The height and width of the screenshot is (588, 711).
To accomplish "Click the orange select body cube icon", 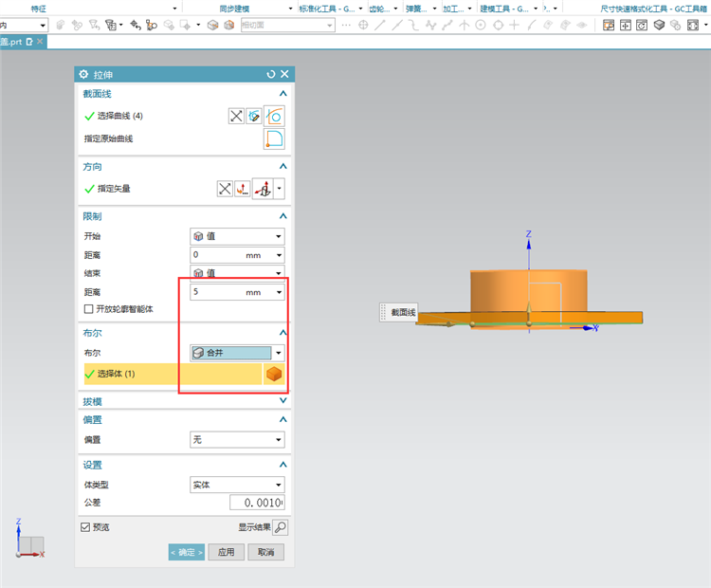I will (274, 374).
